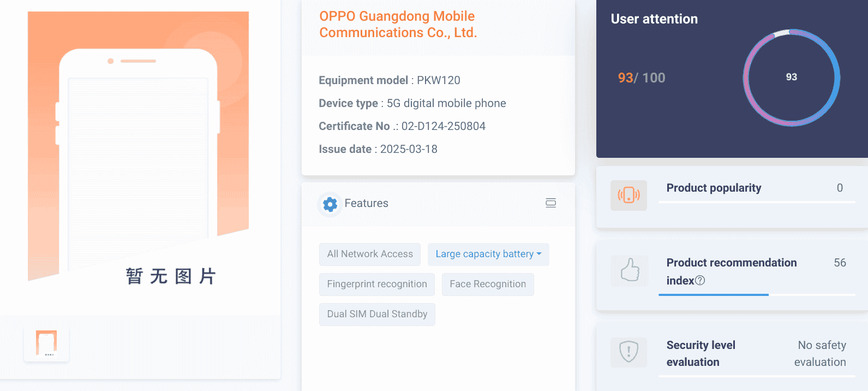Viewport: 868px width, 391px height.
Task: Select the Fingerprint recognition tag
Action: [x=377, y=284]
